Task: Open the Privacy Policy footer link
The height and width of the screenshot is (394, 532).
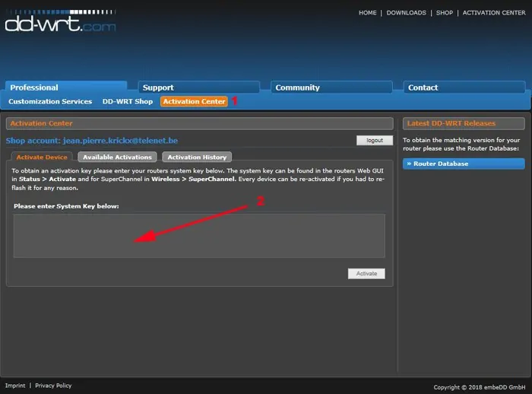Action: coord(53,386)
